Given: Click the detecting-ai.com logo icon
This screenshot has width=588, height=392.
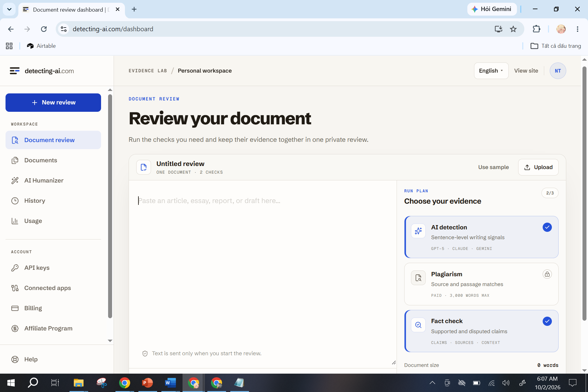Looking at the screenshot, I should [x=14, y=71].
